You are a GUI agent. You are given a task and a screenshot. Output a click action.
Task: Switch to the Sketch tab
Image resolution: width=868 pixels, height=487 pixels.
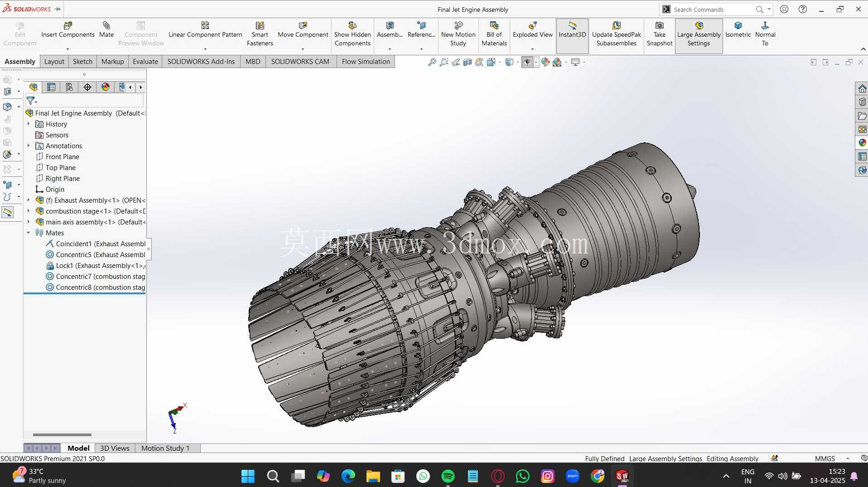(x=82, y=62)
